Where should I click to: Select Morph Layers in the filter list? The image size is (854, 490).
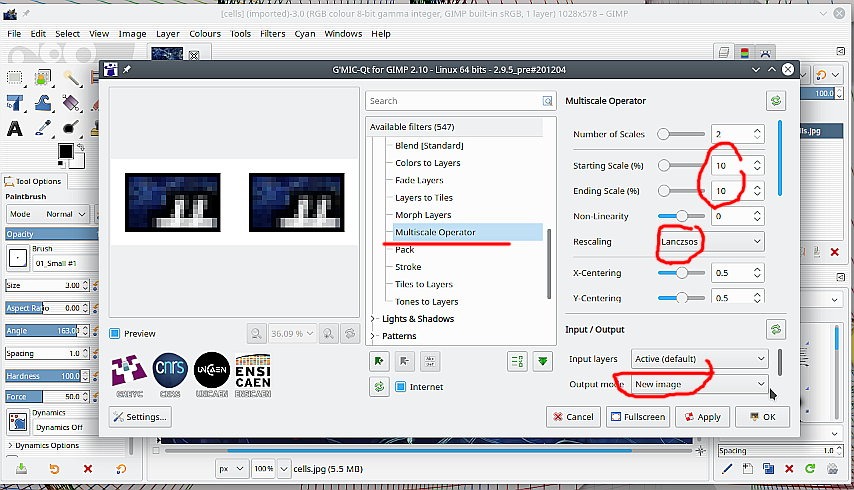(423, 215)
